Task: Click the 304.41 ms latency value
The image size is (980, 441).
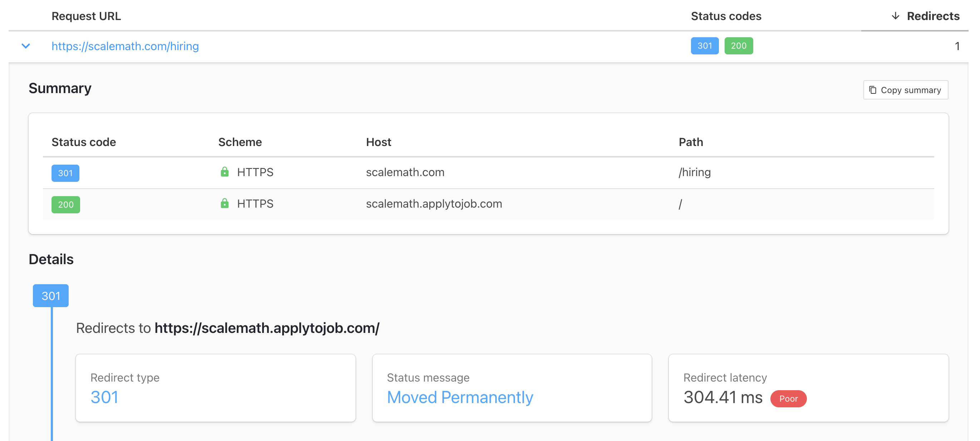Action: (x=723, y=397)
